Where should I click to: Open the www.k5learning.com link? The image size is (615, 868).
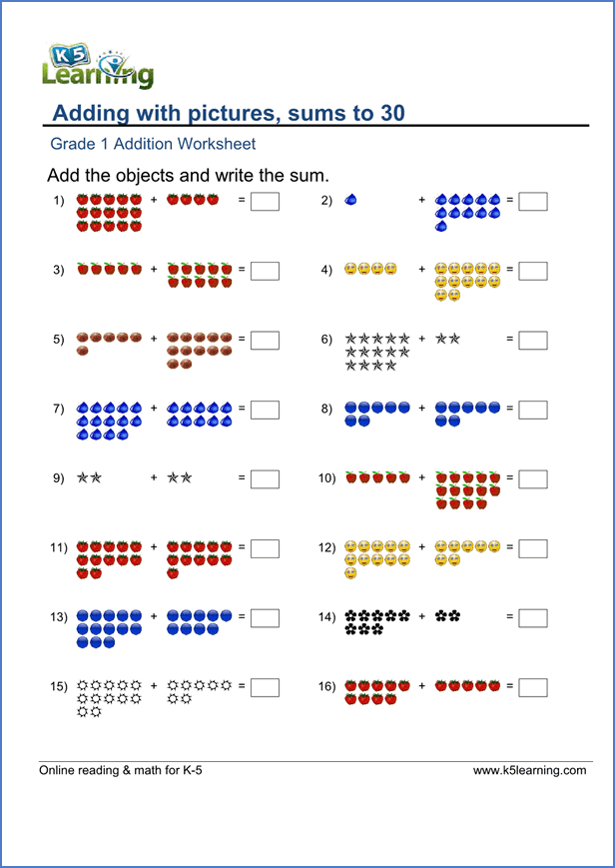click(529, 770)
